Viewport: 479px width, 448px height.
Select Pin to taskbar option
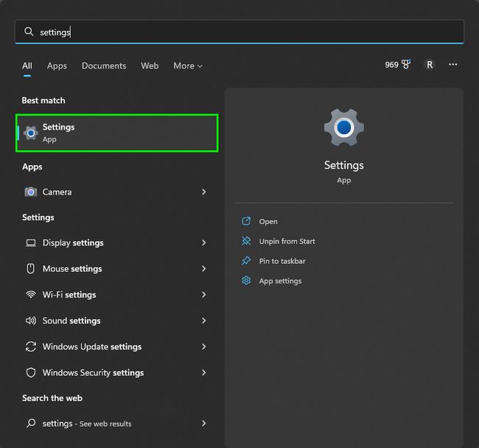click(x=282, y=261)
